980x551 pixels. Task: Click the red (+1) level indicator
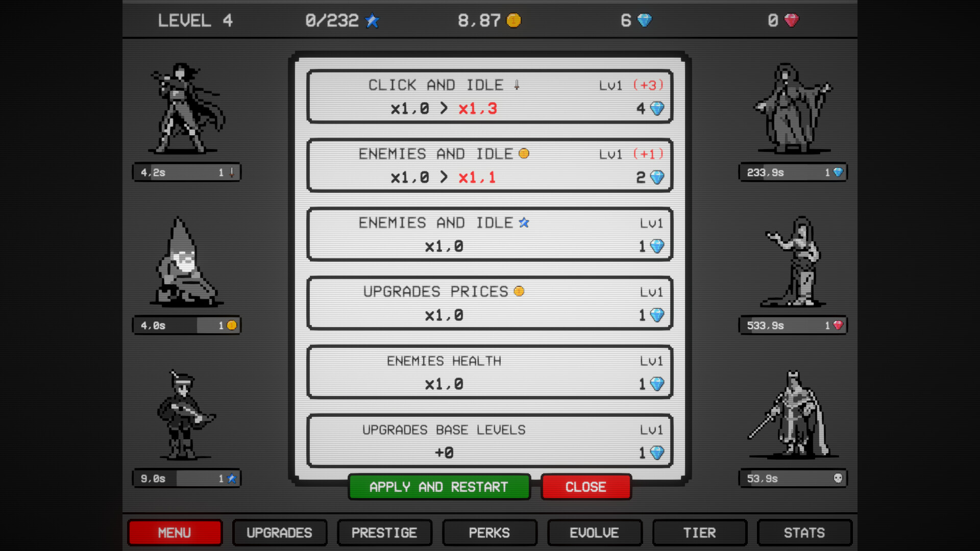pyautogui.click(x=648, y=154)
